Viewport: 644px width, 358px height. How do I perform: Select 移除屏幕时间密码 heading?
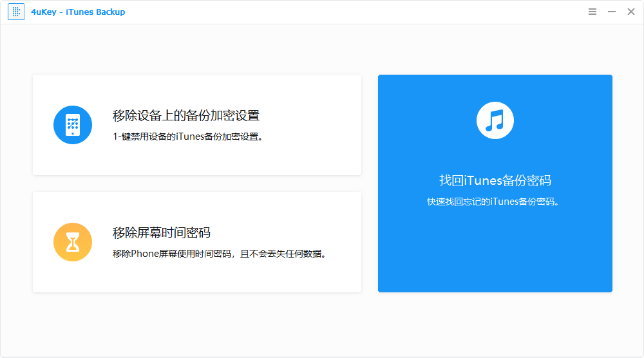tap(162, 233)
